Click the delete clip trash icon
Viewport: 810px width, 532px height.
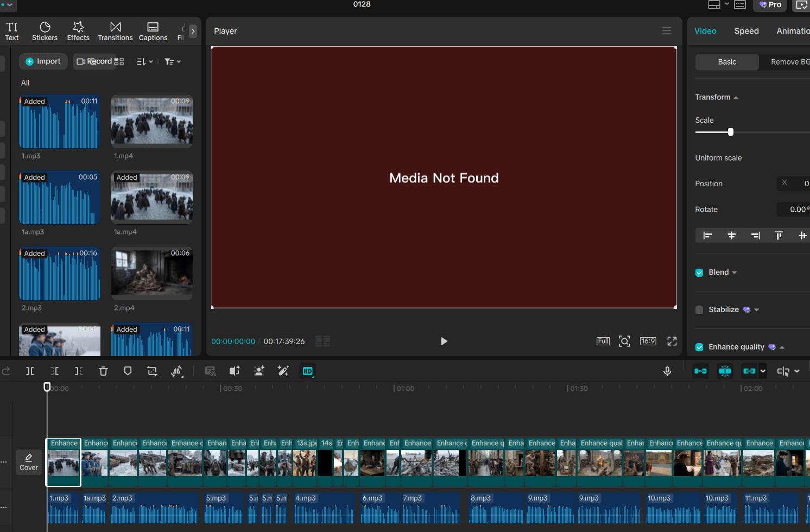[x=103, y=371]
